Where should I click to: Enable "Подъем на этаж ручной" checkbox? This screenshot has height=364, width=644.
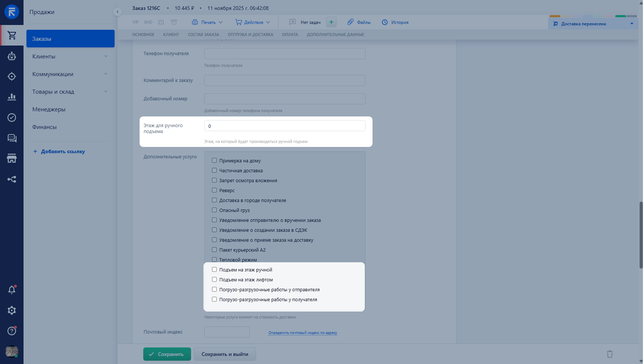pyautogui.click(x=214, y=270)
